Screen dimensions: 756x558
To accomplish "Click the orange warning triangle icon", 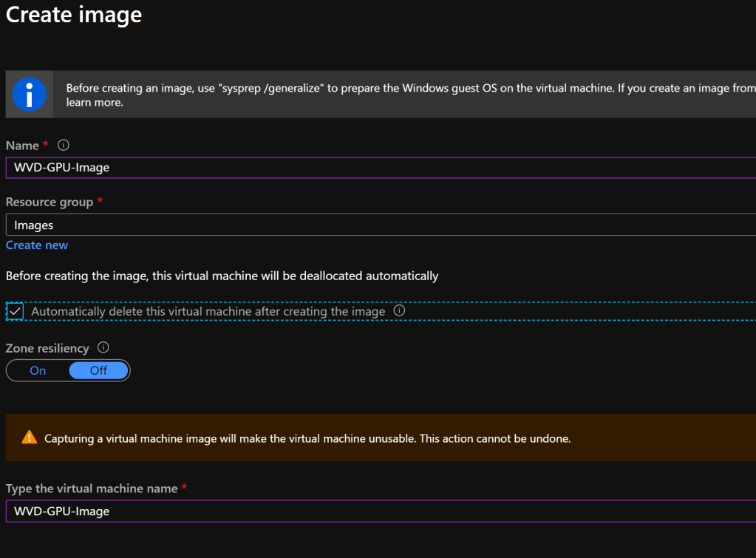I will (x=29, y=438).
